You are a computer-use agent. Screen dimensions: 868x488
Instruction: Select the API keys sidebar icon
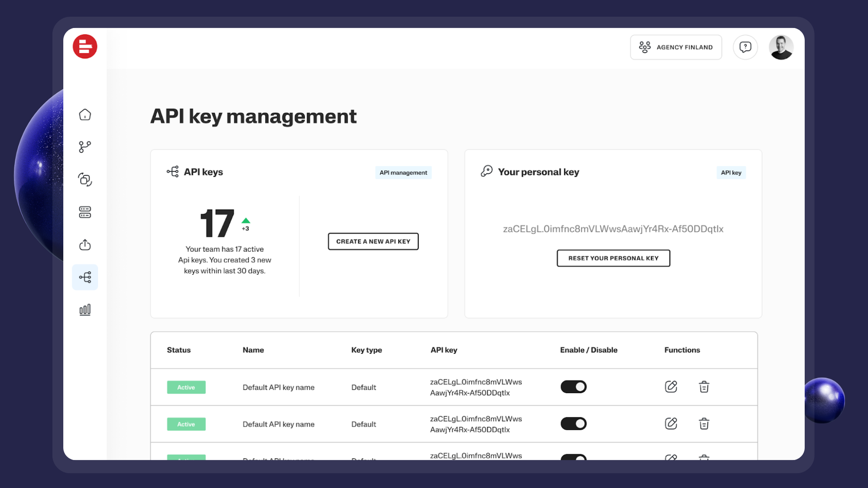click(85, 277)
